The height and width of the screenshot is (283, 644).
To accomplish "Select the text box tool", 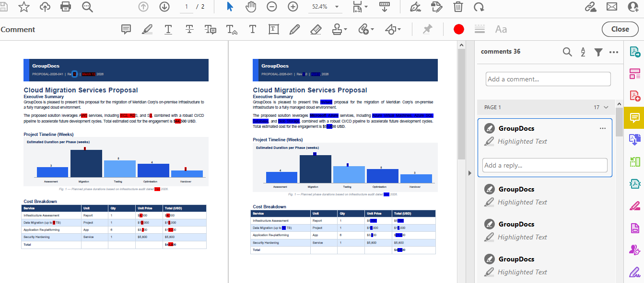I will pos(273,29).
